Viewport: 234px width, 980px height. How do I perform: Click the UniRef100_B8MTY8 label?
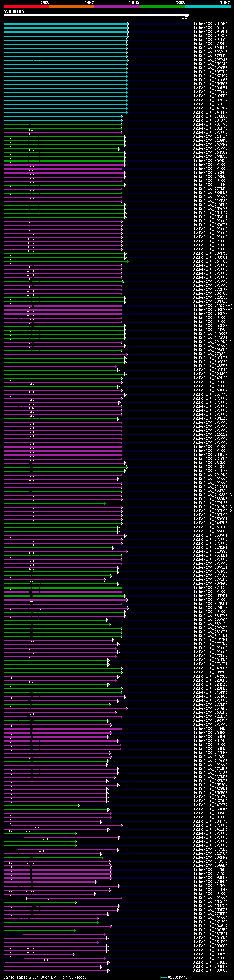(210, 616)
